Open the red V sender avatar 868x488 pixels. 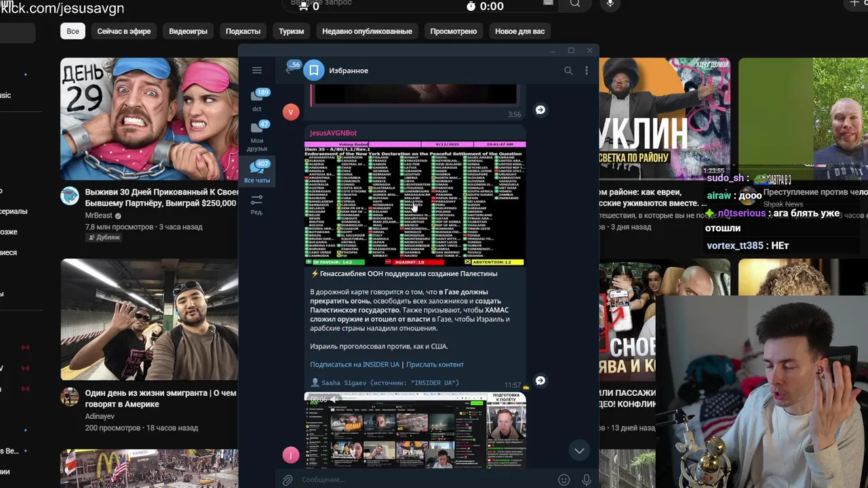291,112
